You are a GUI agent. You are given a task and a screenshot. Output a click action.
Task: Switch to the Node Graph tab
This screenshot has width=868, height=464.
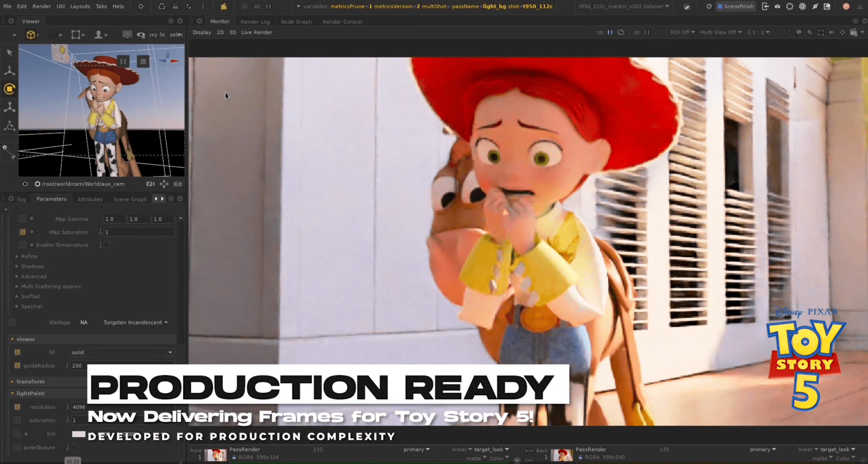coord(296,21)
